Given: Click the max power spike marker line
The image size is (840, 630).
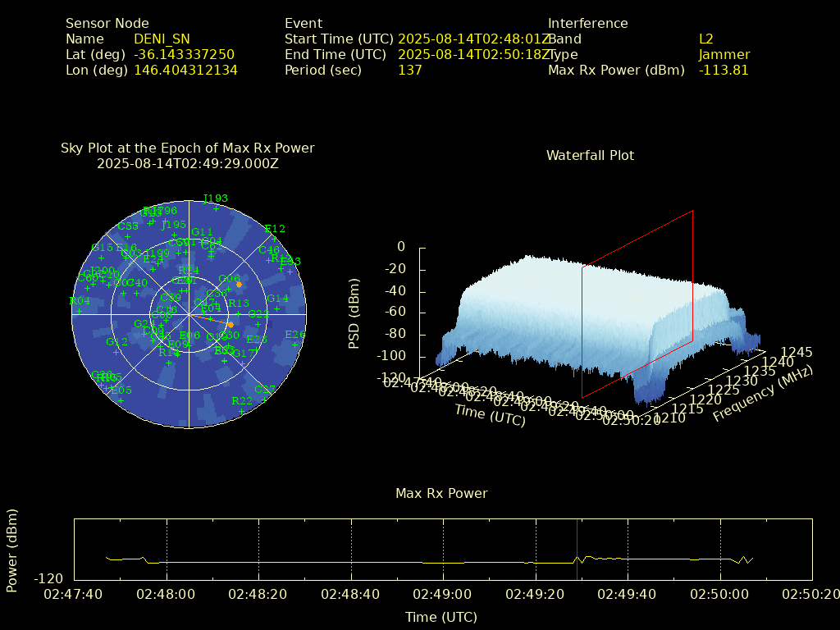Looking at the screenshot, I should point(577,546).
